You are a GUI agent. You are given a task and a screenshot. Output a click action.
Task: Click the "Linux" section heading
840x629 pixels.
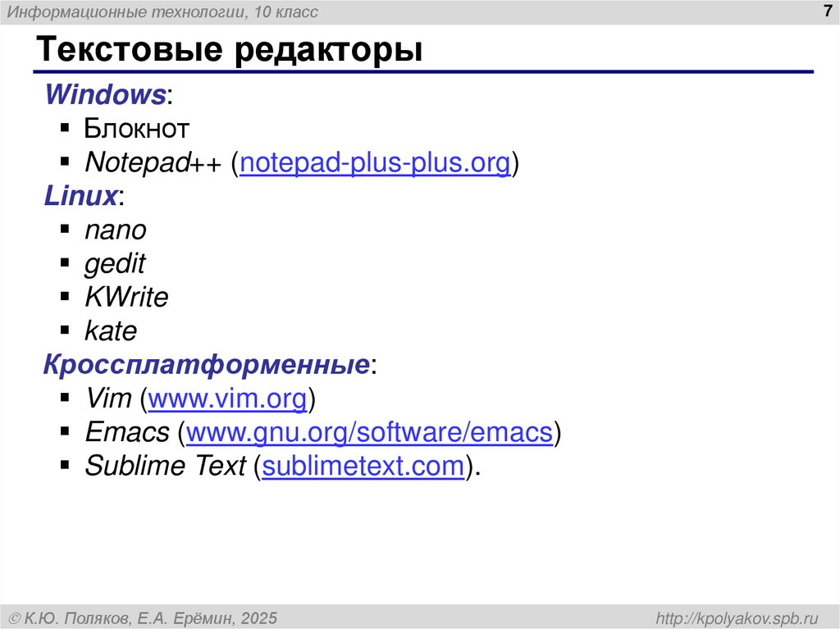(80, 195)
